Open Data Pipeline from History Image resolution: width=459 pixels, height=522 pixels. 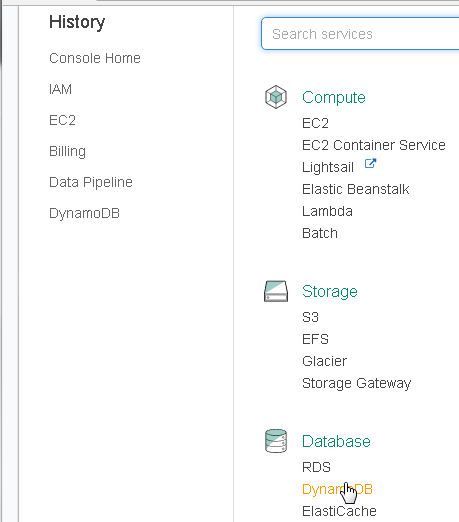[x=91, y=182]
